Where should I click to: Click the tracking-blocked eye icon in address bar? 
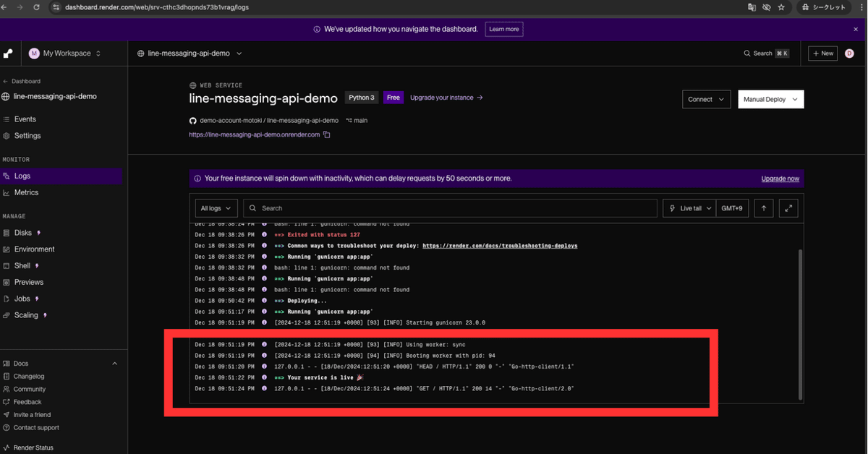pyautogui.click(x=766, y=7)
